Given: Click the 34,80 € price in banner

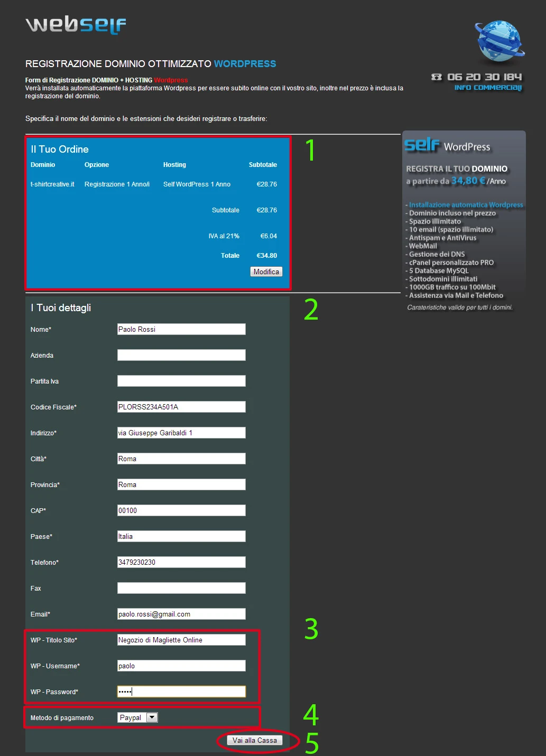Looking at the screenshot, I should click(x=468, y=181).
